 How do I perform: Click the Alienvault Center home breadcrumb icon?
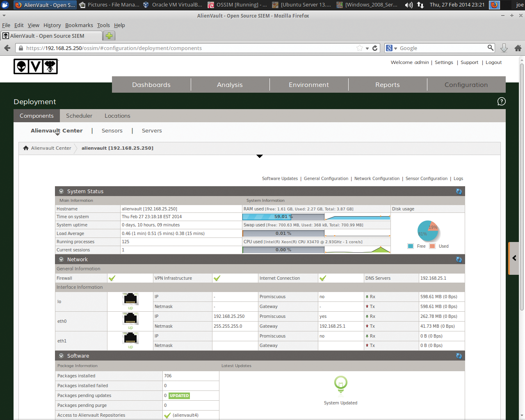pyautogui.click(x=26, y=148)
